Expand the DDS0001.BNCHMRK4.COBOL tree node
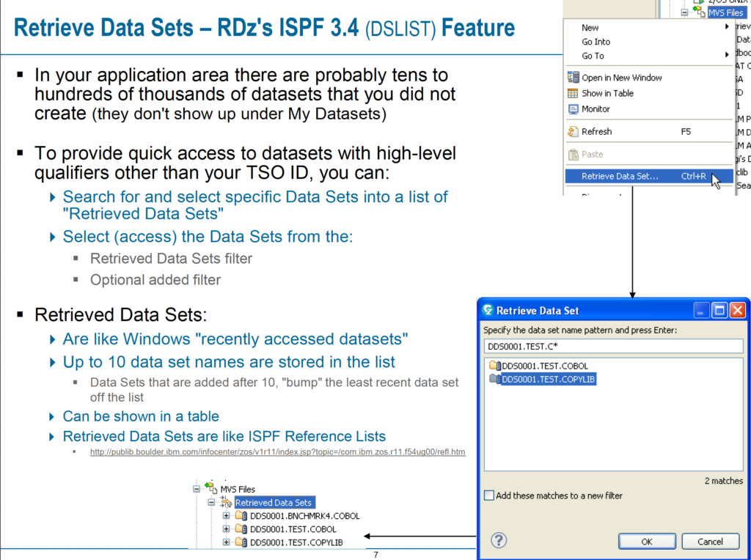 (227, 516)
